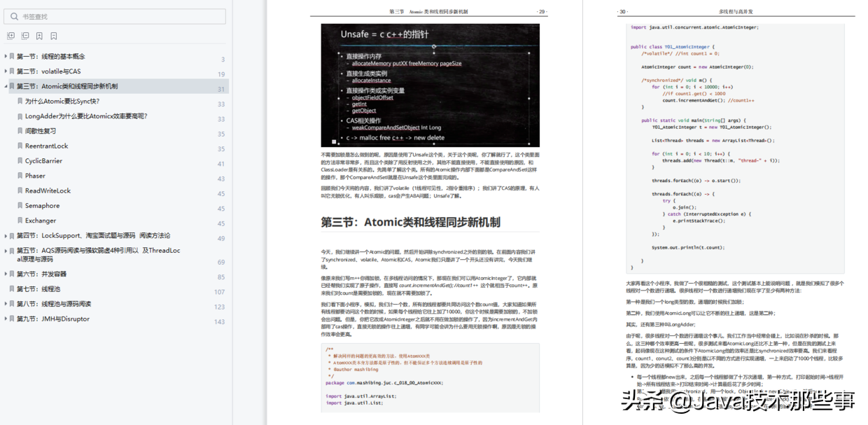Screen dimensions: 868x425
Task: Click bookmark icon beside 间歇性复习
Action: pos(20,131)
